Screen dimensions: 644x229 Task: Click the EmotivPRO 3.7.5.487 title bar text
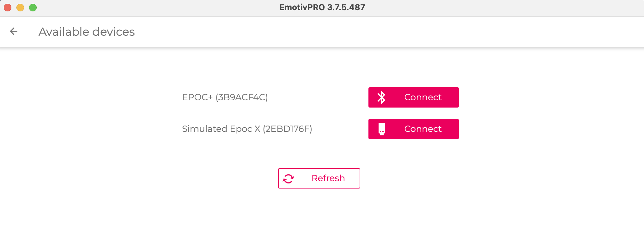[322, 7]
